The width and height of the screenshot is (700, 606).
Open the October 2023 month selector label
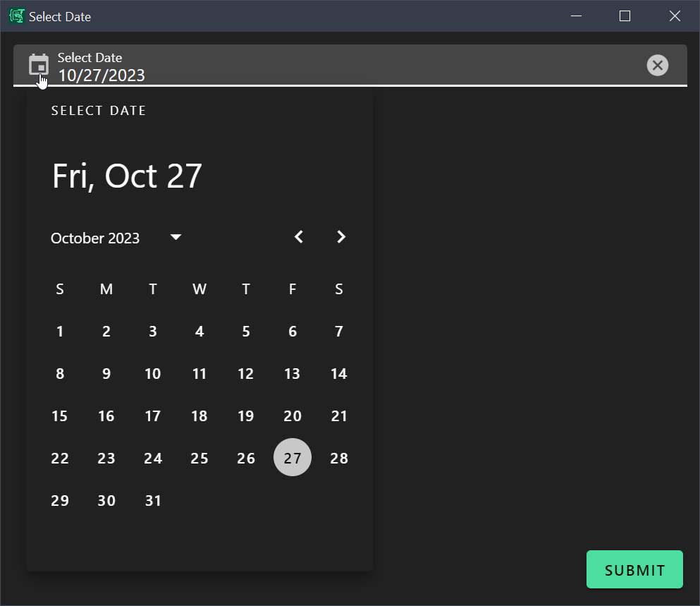tap(95, 238)
